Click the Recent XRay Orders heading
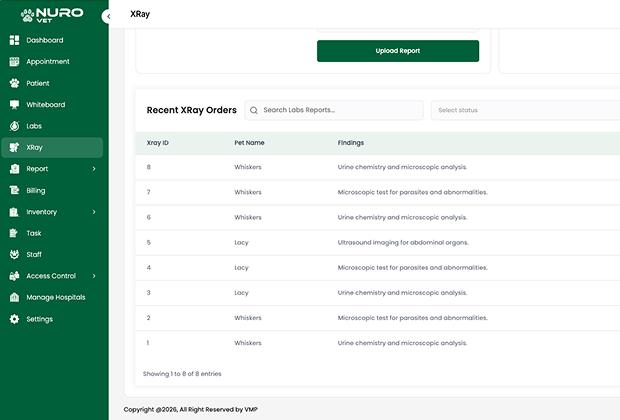Image resolution: width=620 pixels, height=420 pixels. coord(191,110)
